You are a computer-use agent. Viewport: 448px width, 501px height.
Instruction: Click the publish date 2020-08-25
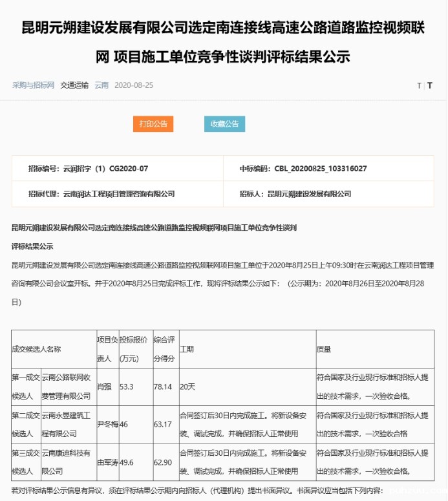[134, 85]
